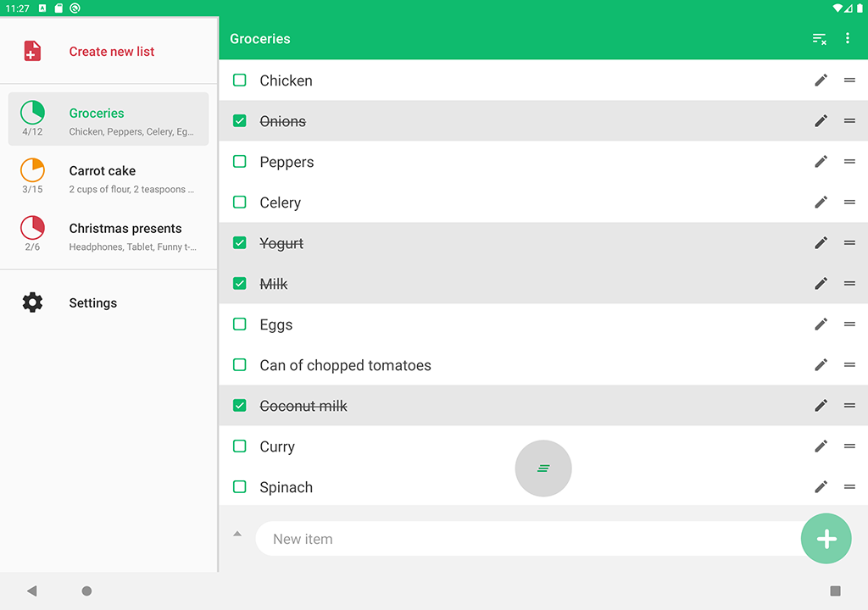
Task: Tick the Can of chopped tomatoes checkbox
Action: [240, 365]
